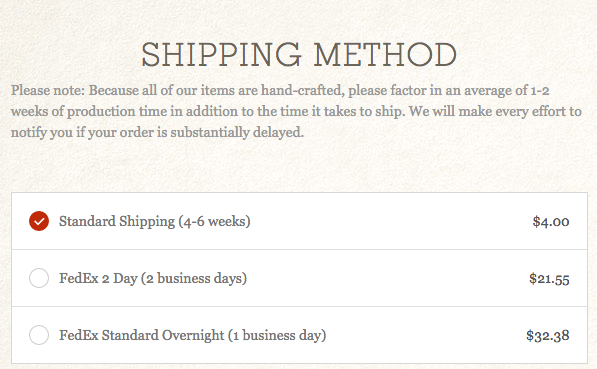The image size is (597, 369).
Task: Click the word "Overnight" in third option
Action: (193, 335)
